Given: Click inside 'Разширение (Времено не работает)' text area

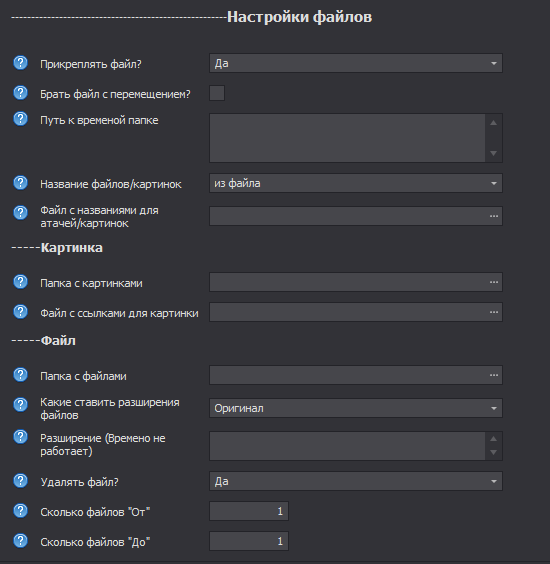Looking at the screenshot, I should (347, 446).
